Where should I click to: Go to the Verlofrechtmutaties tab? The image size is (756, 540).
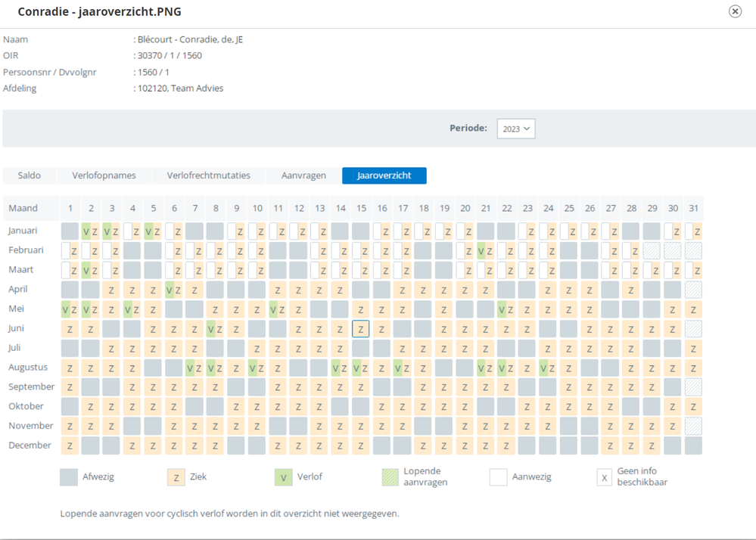[x=208, y=175]
